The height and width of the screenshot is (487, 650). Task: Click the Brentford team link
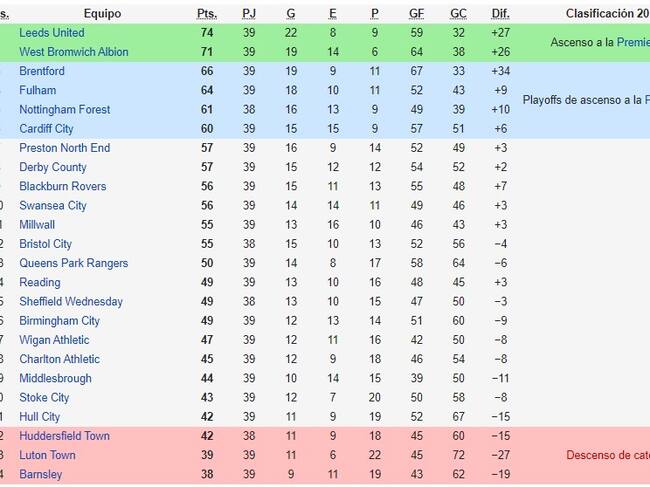pos(42,71)
